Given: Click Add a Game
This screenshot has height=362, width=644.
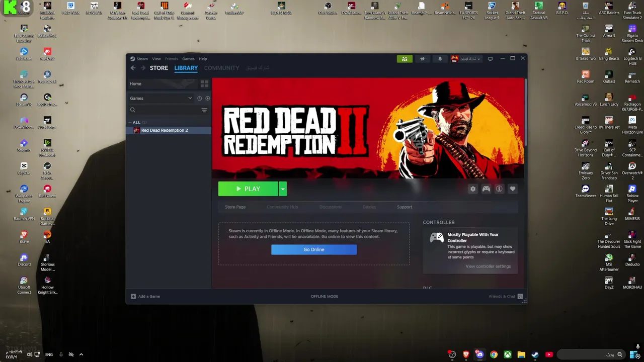Looking at the screenshot, I should tap(145, 296).
